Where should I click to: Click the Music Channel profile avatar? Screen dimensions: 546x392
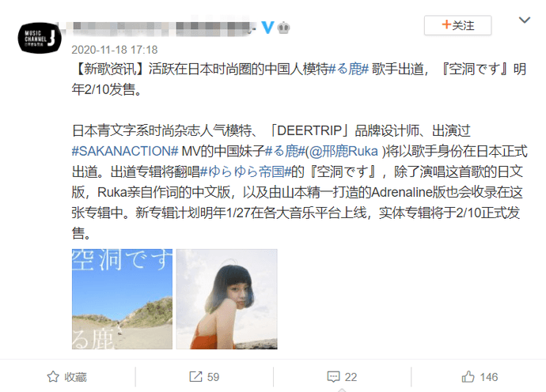[x=39, y=38]
